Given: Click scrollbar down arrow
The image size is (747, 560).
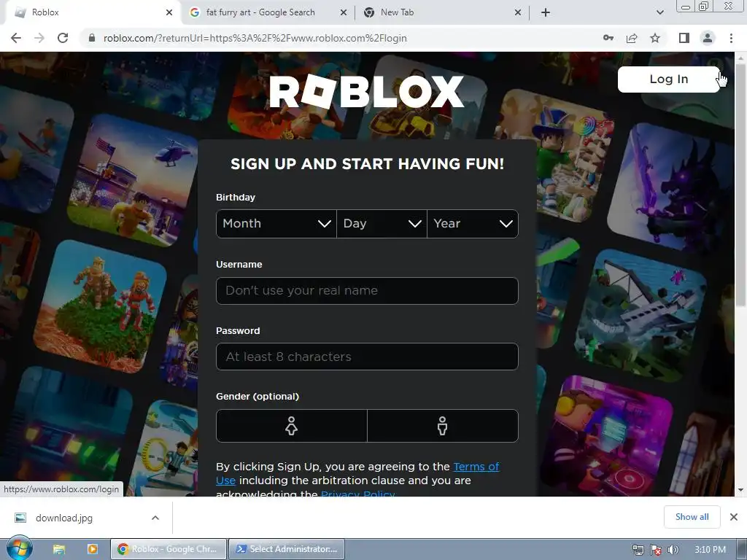Looking at the screenshot, I should coord(740,489).
